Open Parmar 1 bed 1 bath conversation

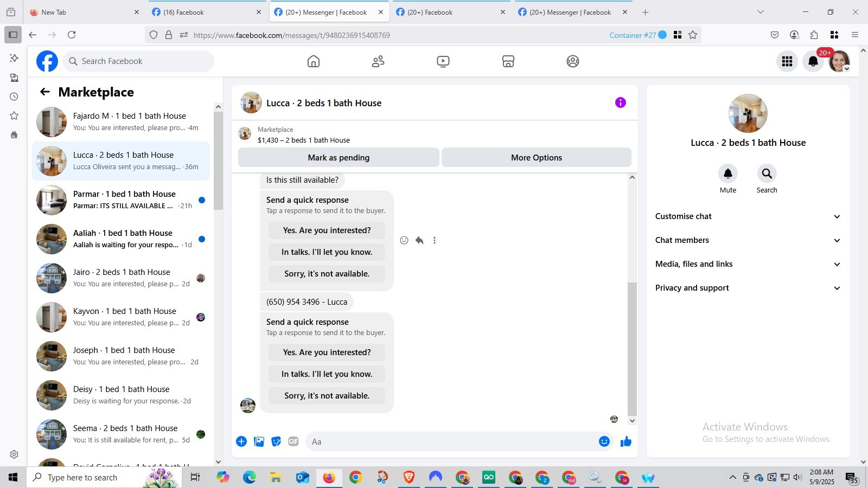[x=120, y=200]
